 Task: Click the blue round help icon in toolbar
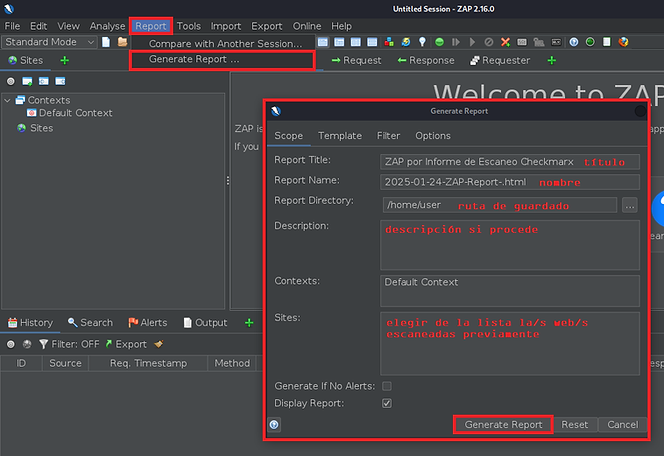tap(574, 42)
